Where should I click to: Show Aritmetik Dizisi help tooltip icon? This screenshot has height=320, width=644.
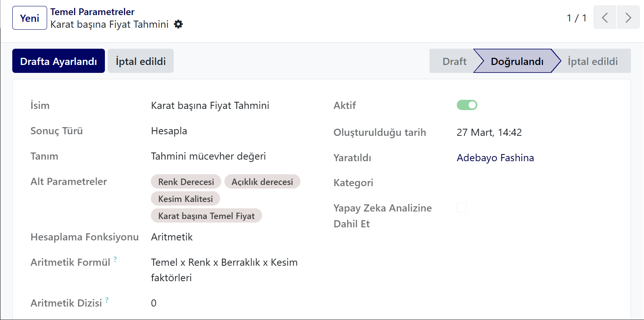point(107,300)
